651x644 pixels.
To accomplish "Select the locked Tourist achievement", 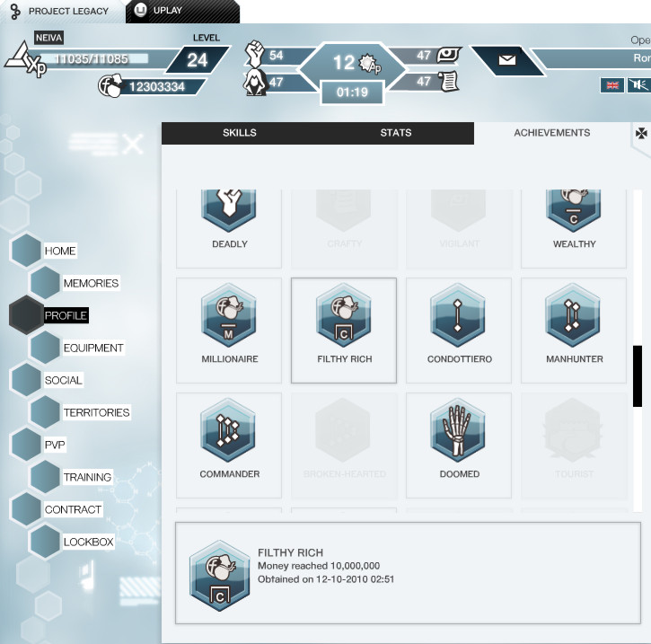I will (574, 446).
